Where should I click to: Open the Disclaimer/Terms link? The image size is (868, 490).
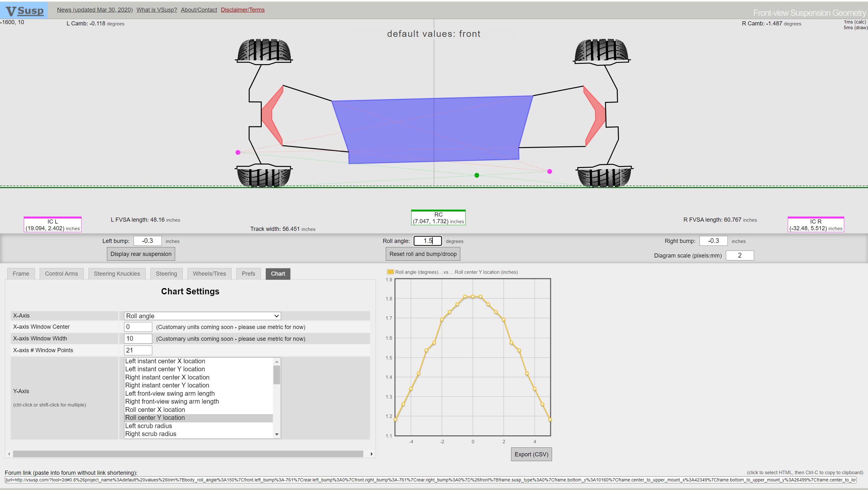243,10
